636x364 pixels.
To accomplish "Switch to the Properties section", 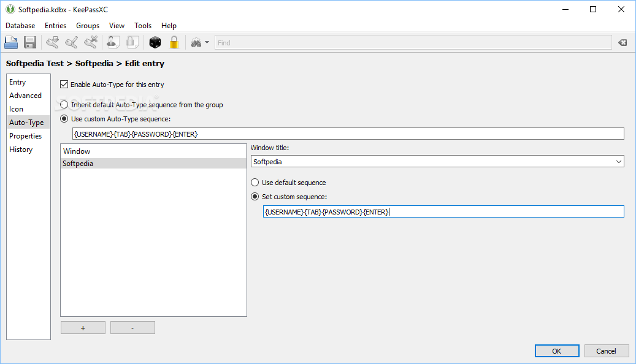I will pos(28,136).
